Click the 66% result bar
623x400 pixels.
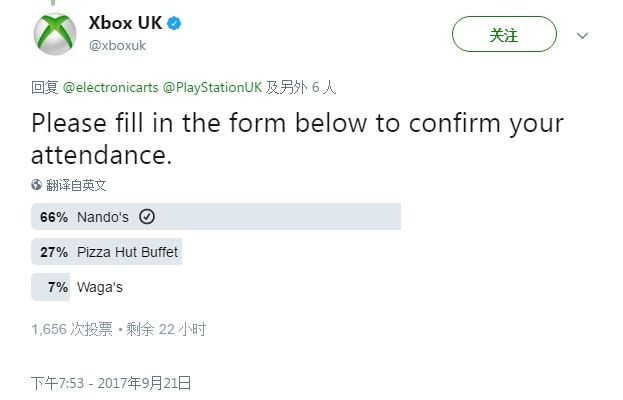[216, 216]
